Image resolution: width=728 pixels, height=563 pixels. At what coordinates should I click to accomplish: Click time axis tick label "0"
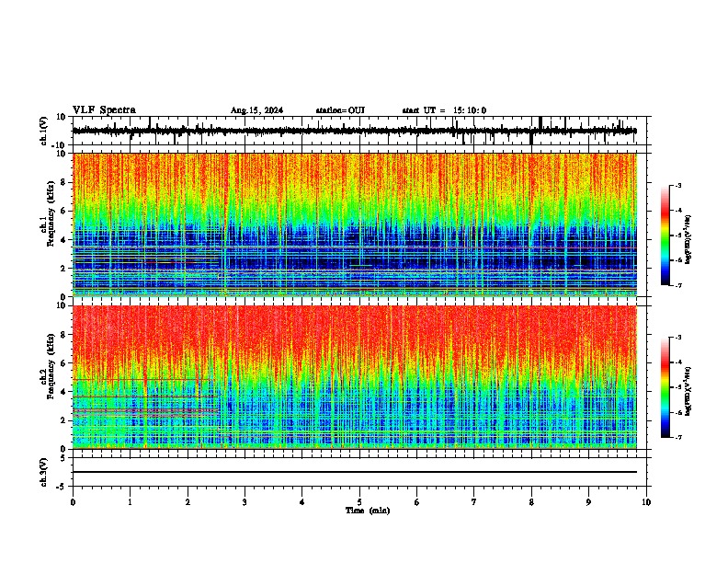[73, 502]
